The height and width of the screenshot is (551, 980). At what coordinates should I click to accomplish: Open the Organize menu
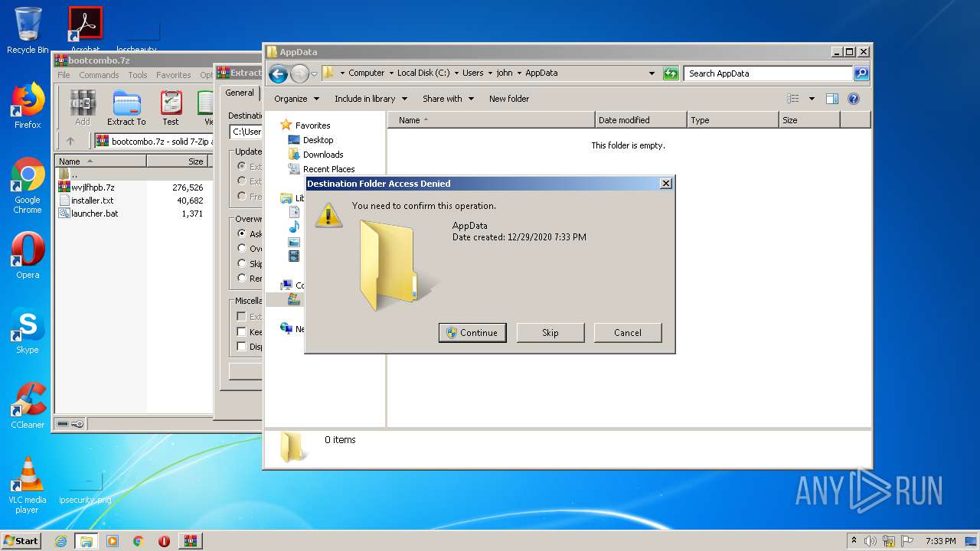296,99
